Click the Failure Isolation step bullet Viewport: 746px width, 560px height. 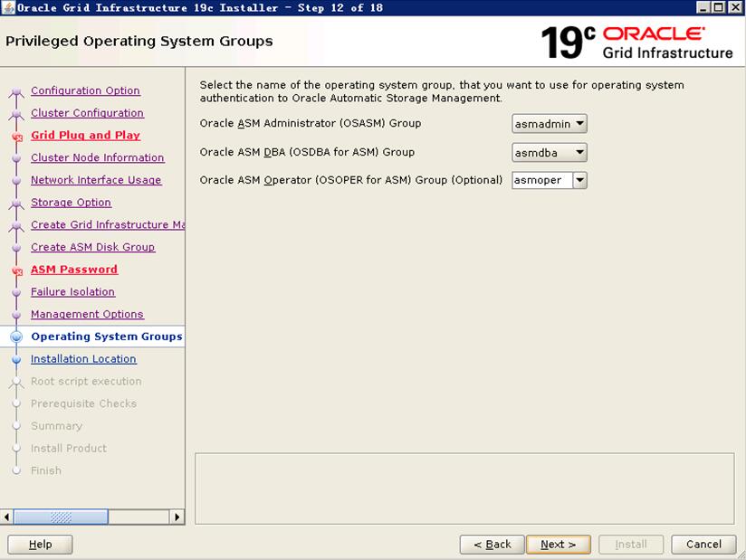point(16,292)
